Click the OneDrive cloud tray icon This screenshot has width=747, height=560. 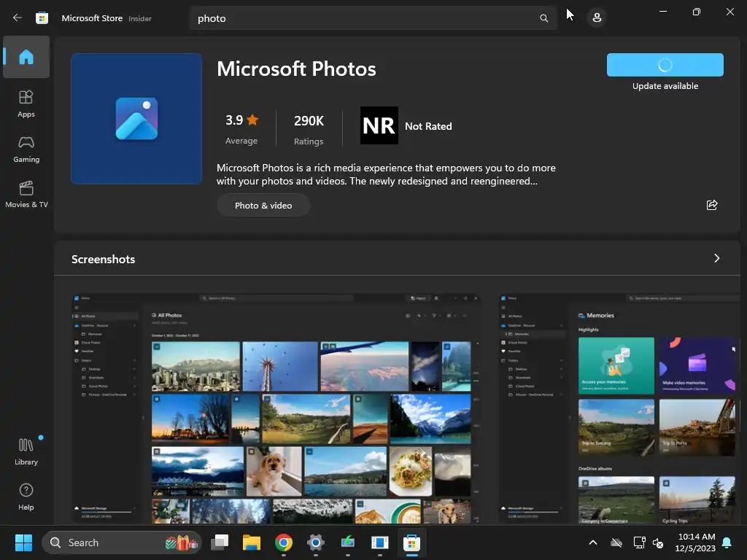pos(616,542)
